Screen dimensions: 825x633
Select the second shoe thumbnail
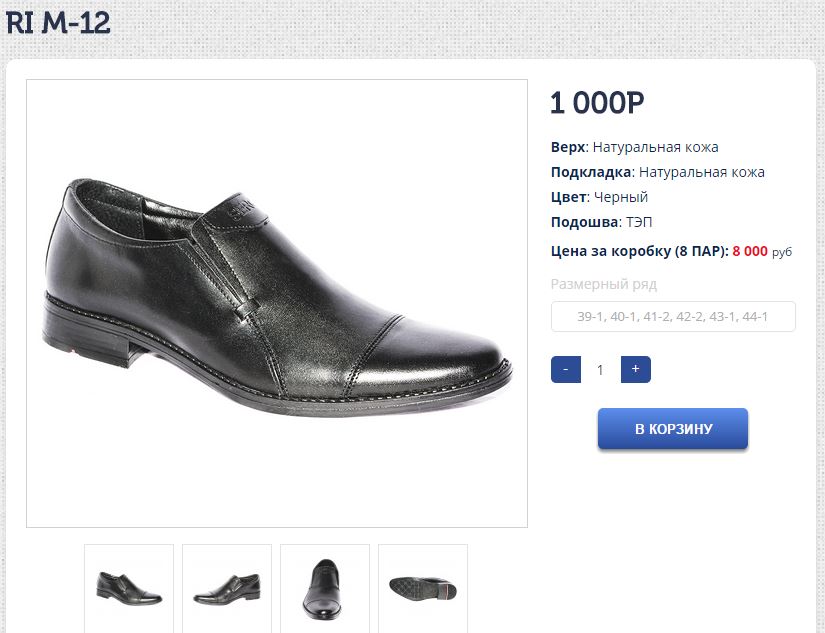[x=227, y=586]
